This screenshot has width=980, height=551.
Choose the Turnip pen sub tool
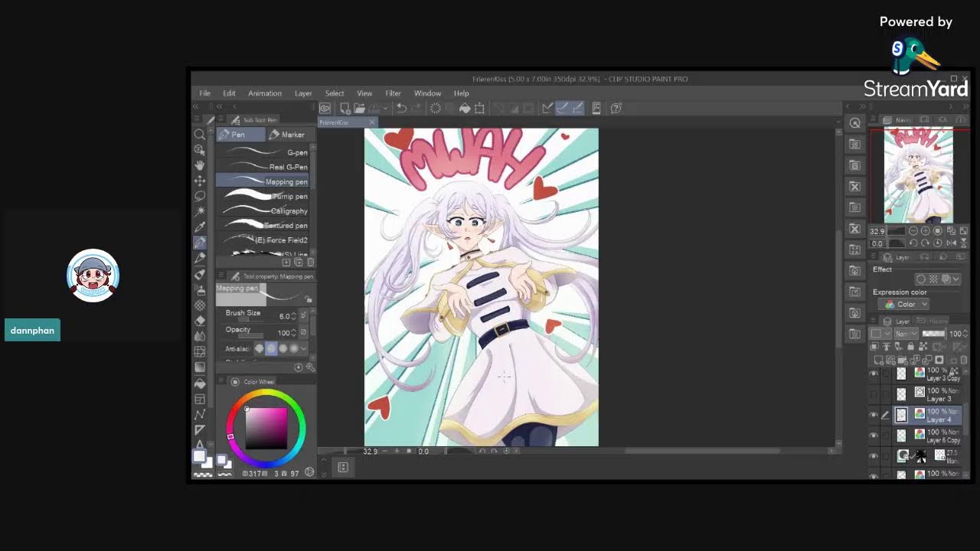click(263, 196)
